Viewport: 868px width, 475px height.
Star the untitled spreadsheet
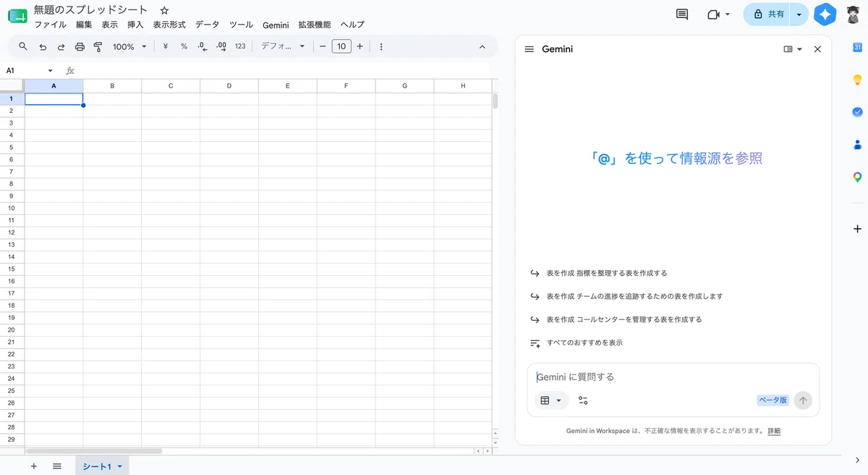click(x=164, y=10)
